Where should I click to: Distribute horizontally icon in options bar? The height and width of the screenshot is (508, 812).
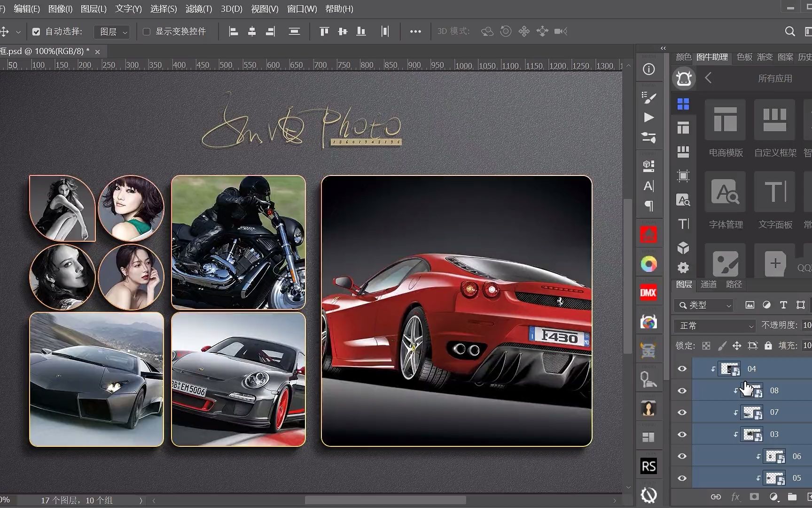(x=385, y=32)
